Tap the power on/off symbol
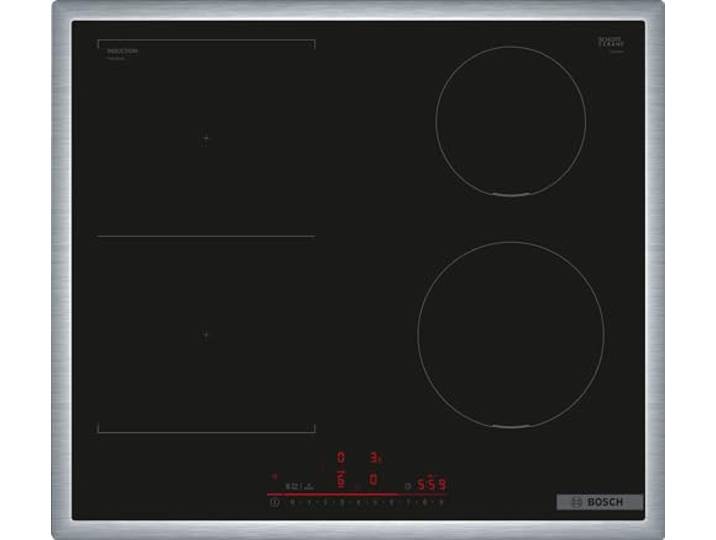The width and height of the screenshot is (716, 540). tap(275, 503)
